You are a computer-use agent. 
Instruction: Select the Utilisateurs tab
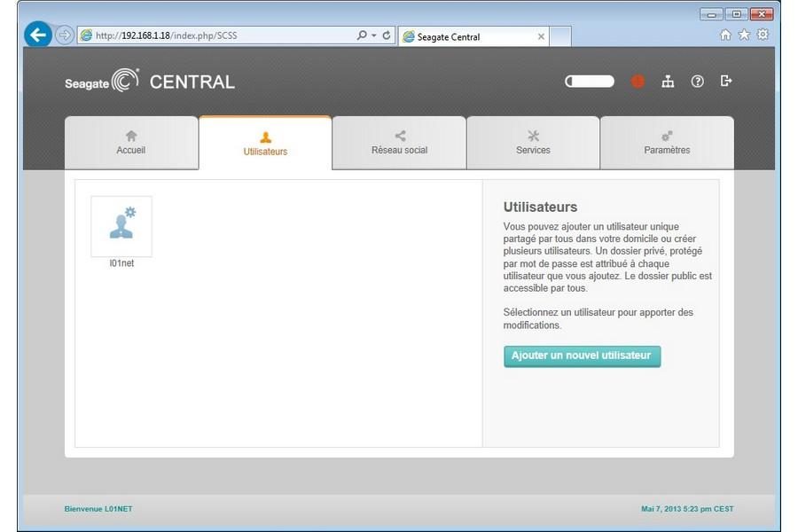(265, 143)
